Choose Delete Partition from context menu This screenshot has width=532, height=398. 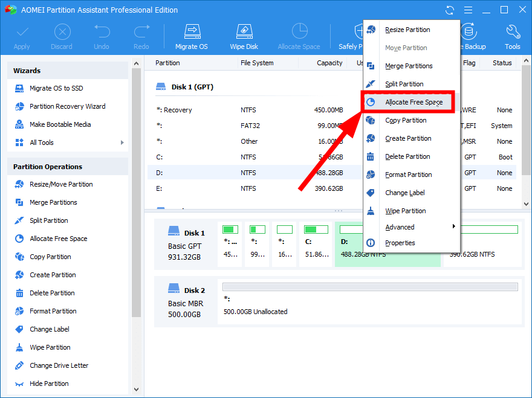[407, 156]
